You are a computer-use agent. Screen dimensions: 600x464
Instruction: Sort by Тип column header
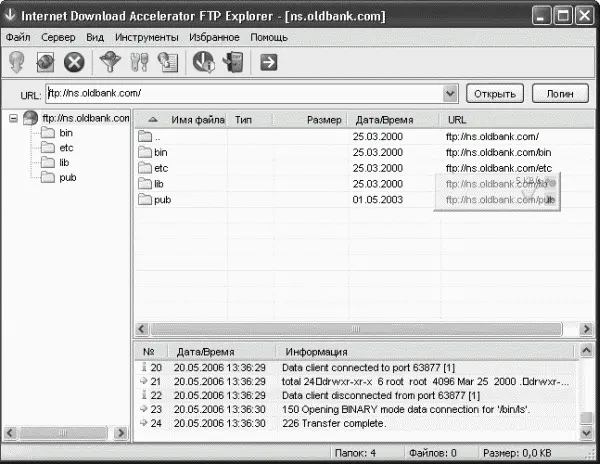[243, 120]
